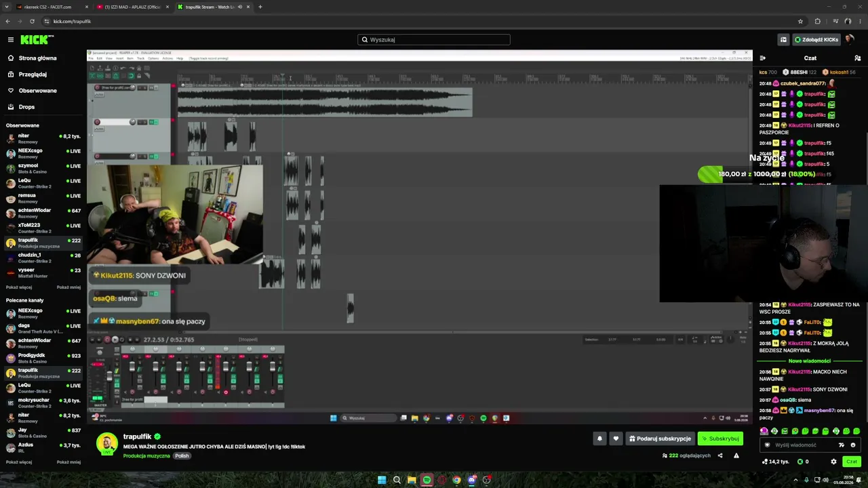Jump to new messages via Nowe wiadomości
The width and height of the screenshot is (868, 488).
[810, 361]
